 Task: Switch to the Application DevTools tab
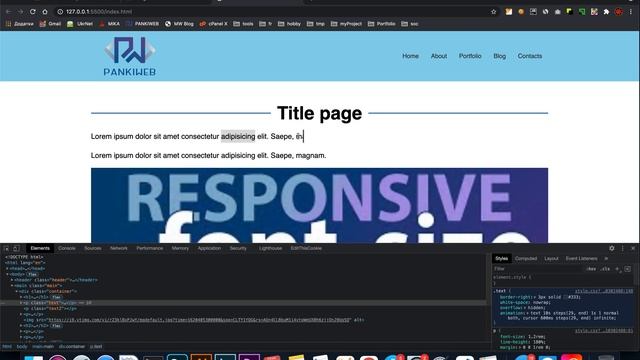[209, 248]
